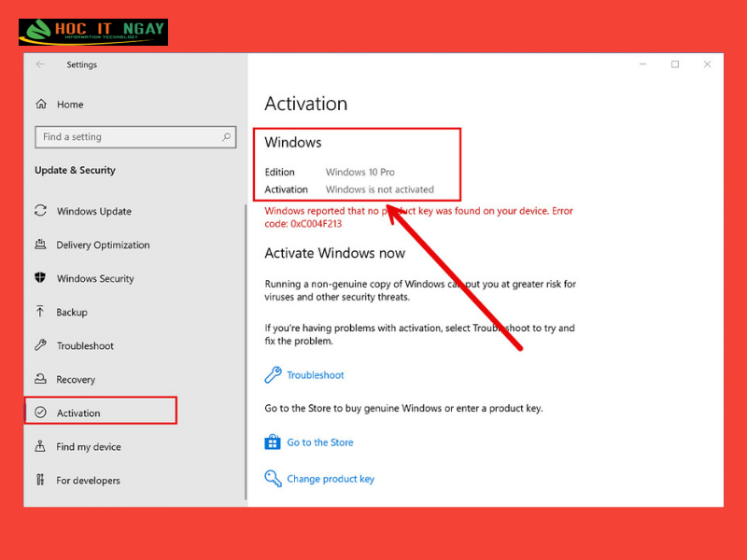
Task: Click the Backup upload arrow icon
Action: click(40, 312)
